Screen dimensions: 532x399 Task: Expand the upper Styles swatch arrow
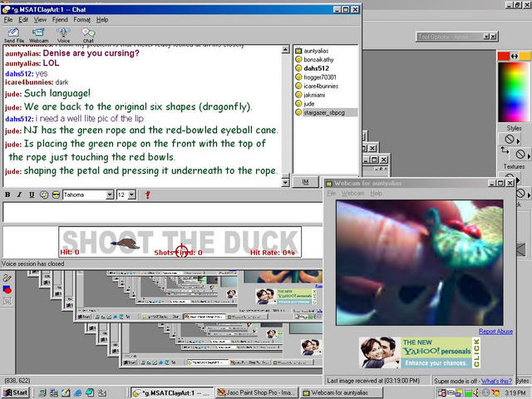tap(518, 141)
